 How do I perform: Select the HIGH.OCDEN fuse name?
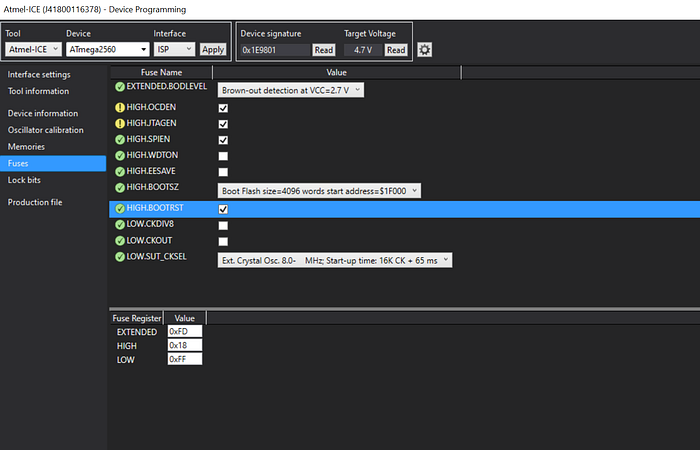(151, 107)
